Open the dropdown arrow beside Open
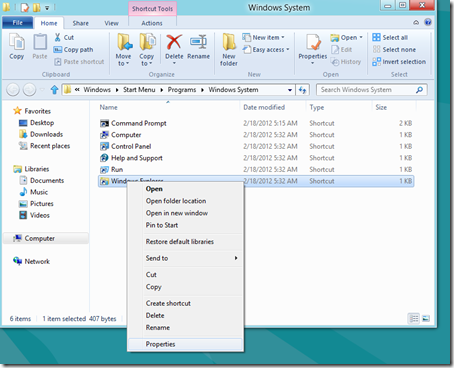Image resolution: width=454 pixels, height=368 pixels. coord(361,37)
